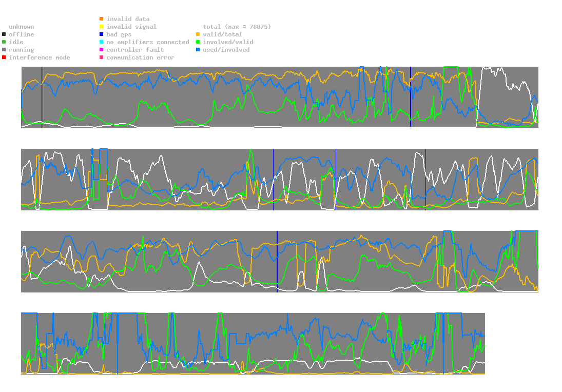Select the orange valid/total line swatch
This screenshot has width=562, height=392.
198,34
